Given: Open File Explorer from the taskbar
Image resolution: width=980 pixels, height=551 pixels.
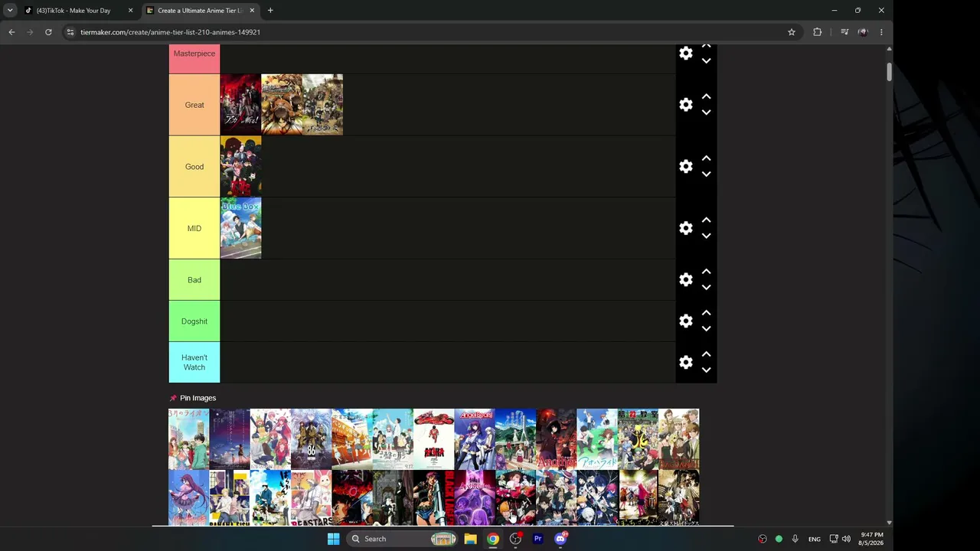Looking at the screenshot, I should (470, 539).
